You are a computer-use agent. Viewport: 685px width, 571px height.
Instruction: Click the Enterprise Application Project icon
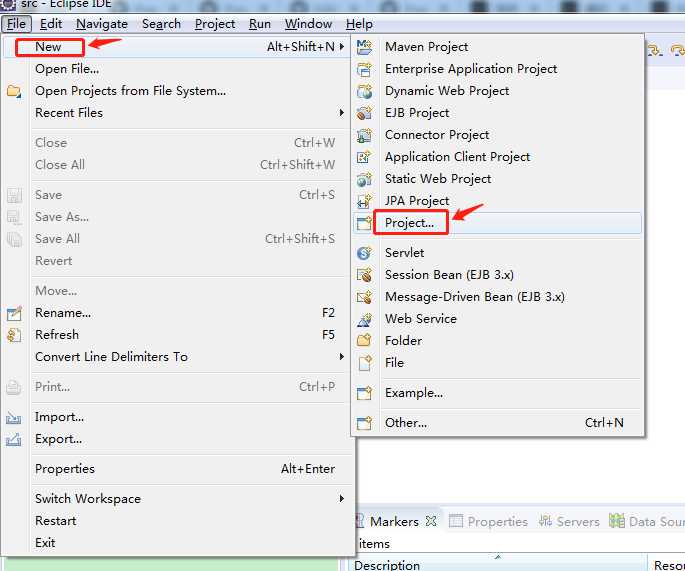coord(364,69)
